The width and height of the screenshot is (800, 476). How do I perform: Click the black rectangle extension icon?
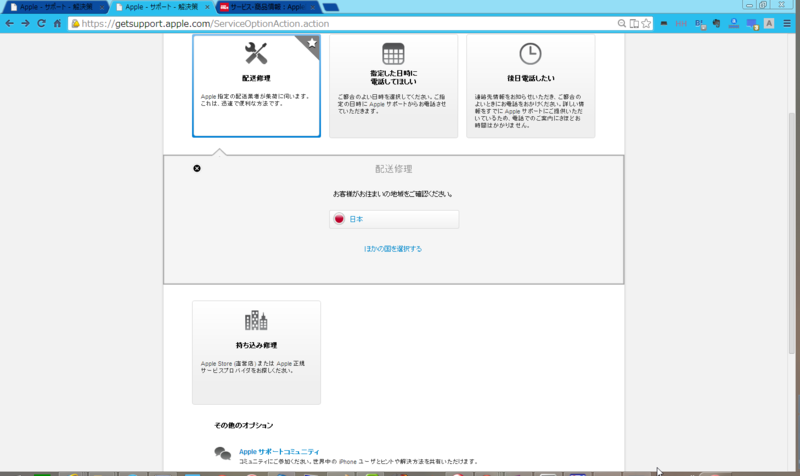coord(664,23)
